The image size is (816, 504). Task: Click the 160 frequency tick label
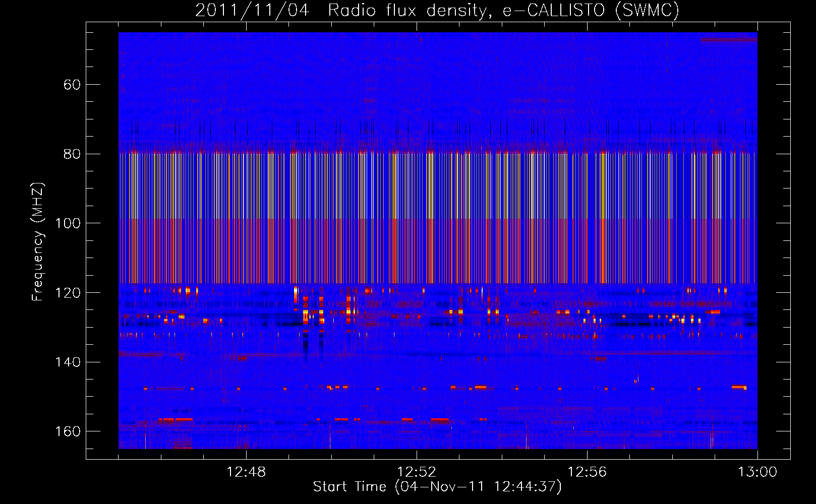(68, 431)
